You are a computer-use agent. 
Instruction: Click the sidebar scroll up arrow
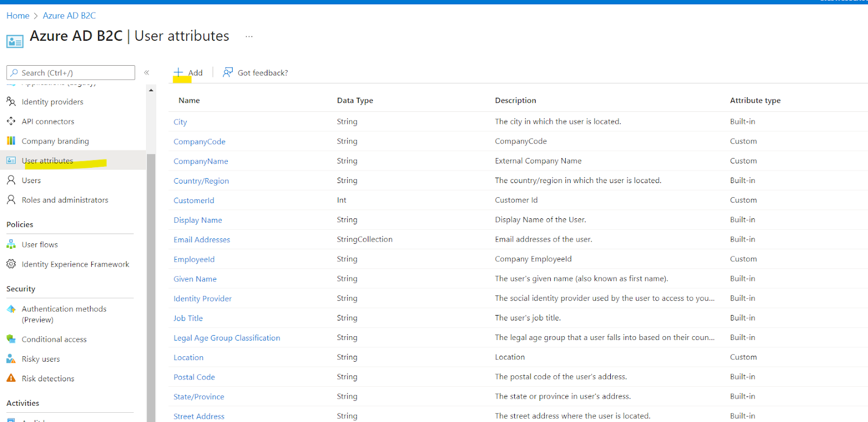pos(151,90)
